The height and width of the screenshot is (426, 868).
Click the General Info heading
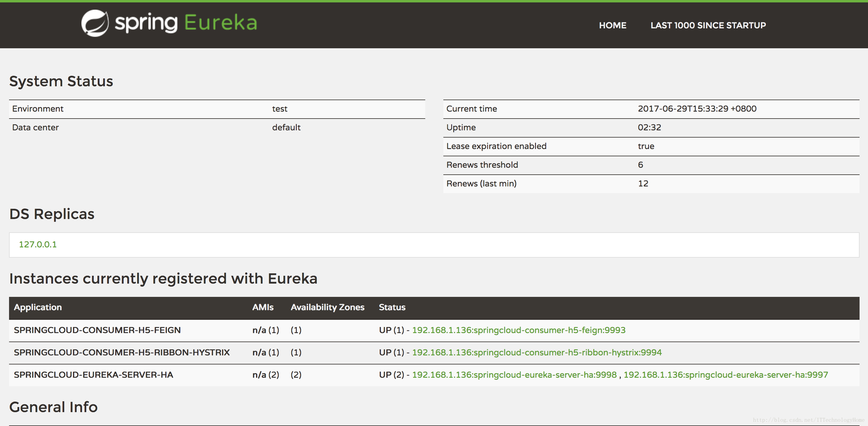[53, 407]
